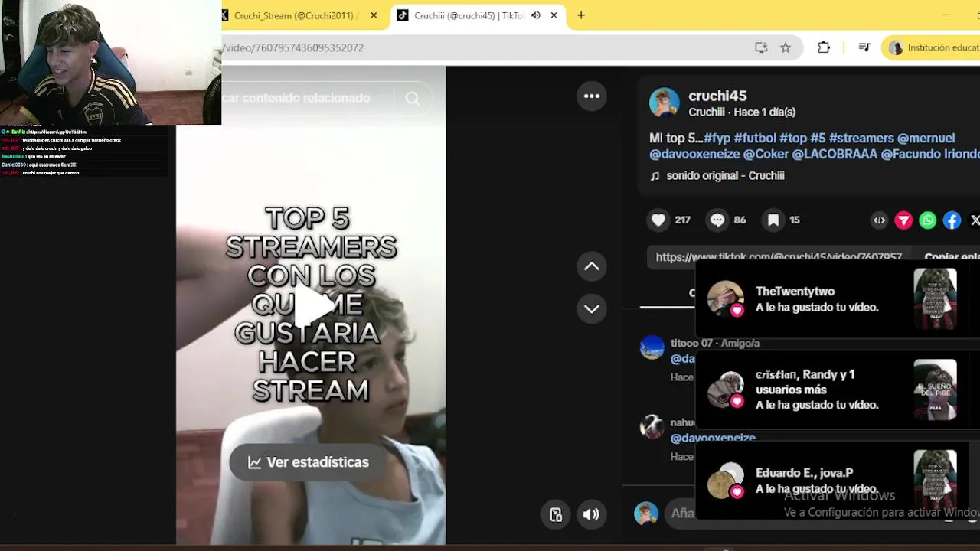Click the install app icon in address bar
This screenshot has width=980, height=551.
(x=761, y=47)
